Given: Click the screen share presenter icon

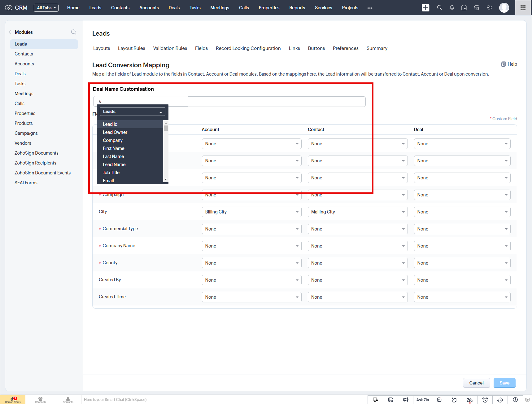Looking at the screenshot, I should pyautogui.click(x=375, y=400).
